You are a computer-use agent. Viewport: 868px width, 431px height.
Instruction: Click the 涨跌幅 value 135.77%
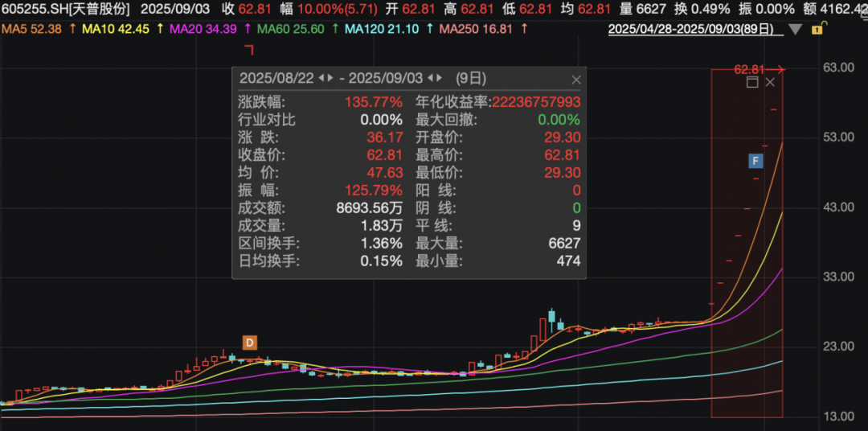click(374, 102)
